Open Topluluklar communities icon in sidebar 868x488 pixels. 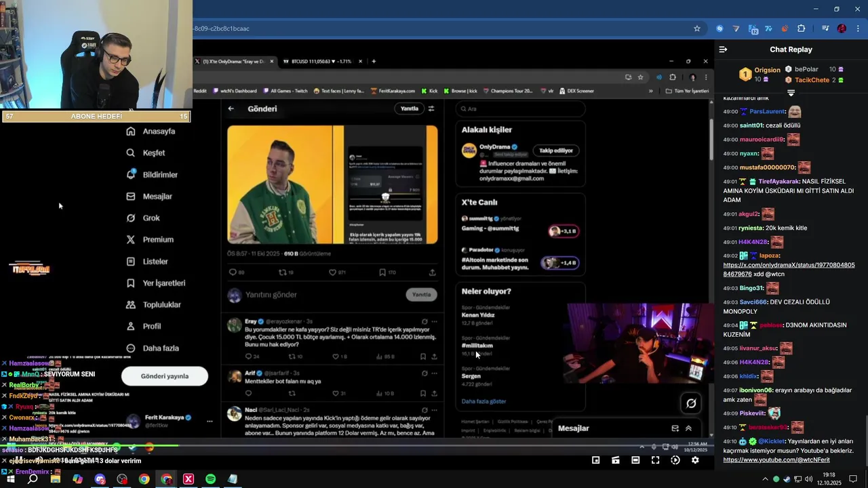(131, 305)
